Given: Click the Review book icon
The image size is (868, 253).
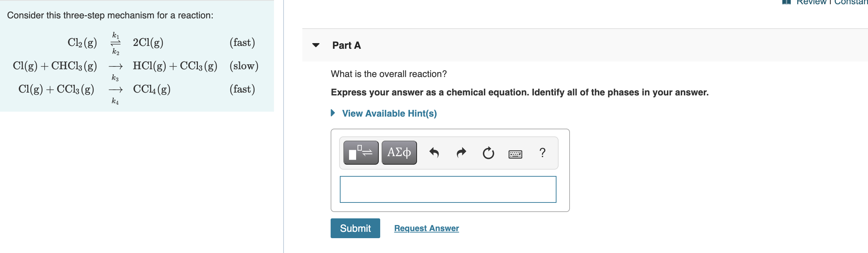Looking at the screenshot, I should [x=786, y=2].
